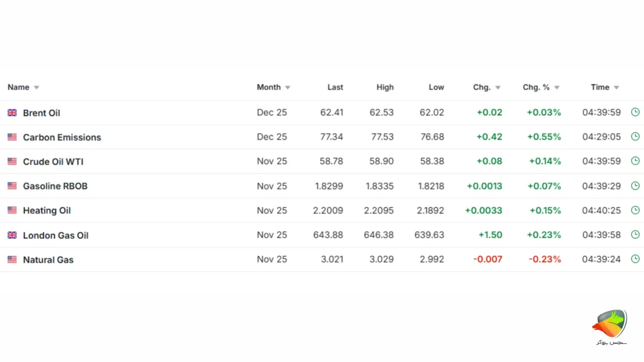
Task: Sort by Chg. column arrow
Action: point(498,87)
